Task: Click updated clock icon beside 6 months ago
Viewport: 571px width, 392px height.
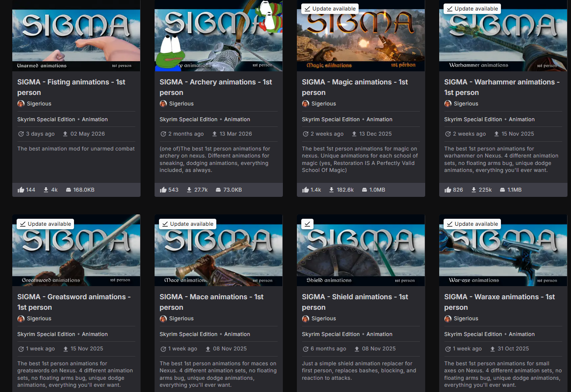Action: [305, 349]
